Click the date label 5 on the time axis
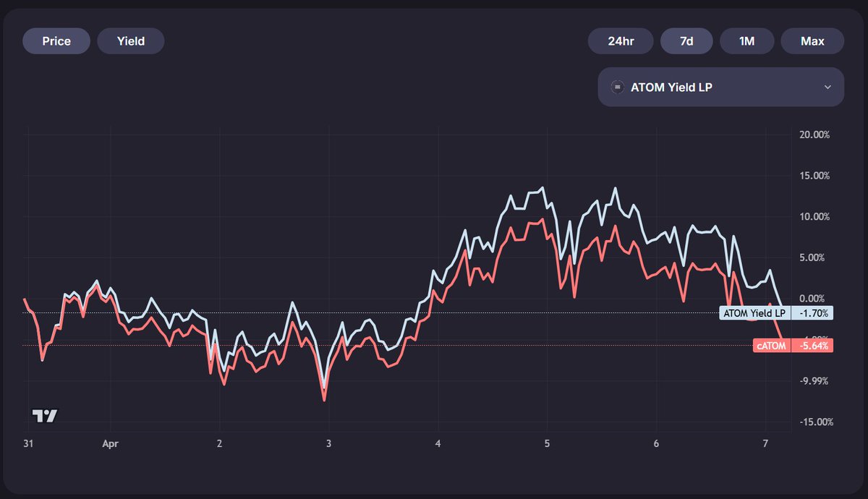This screenshot has width=868, height=499. pos(547,444)
